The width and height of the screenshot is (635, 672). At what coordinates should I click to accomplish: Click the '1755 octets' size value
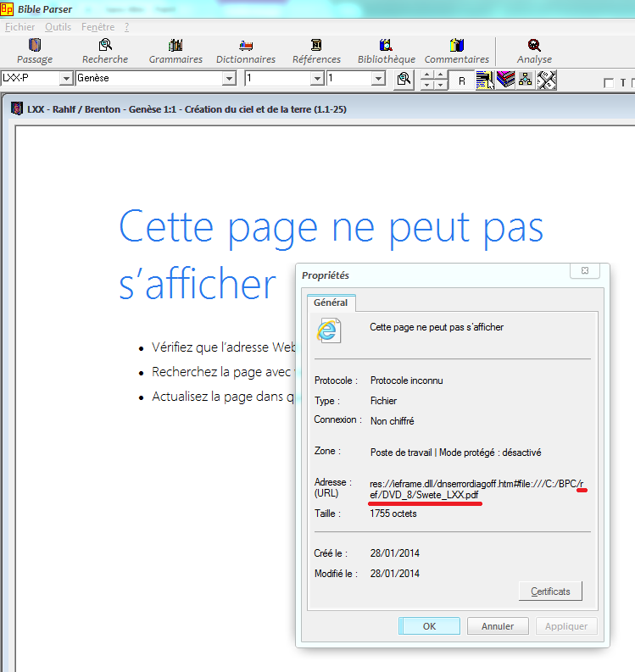393,514
